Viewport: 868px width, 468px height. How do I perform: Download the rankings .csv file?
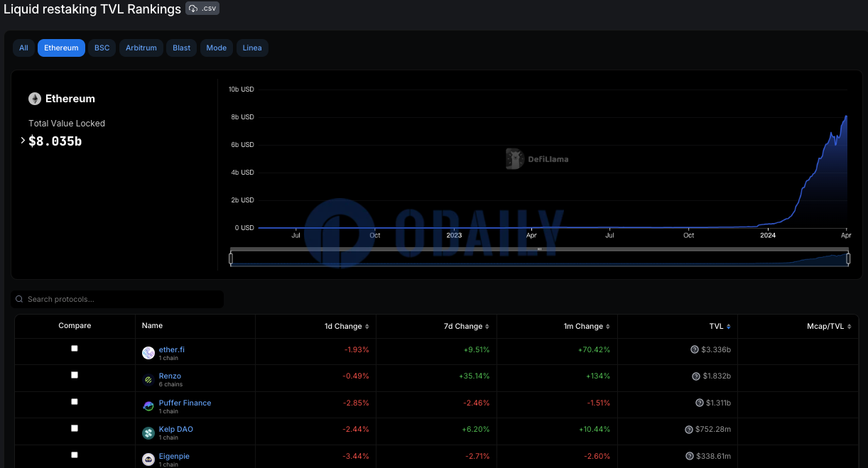point(202,9)
